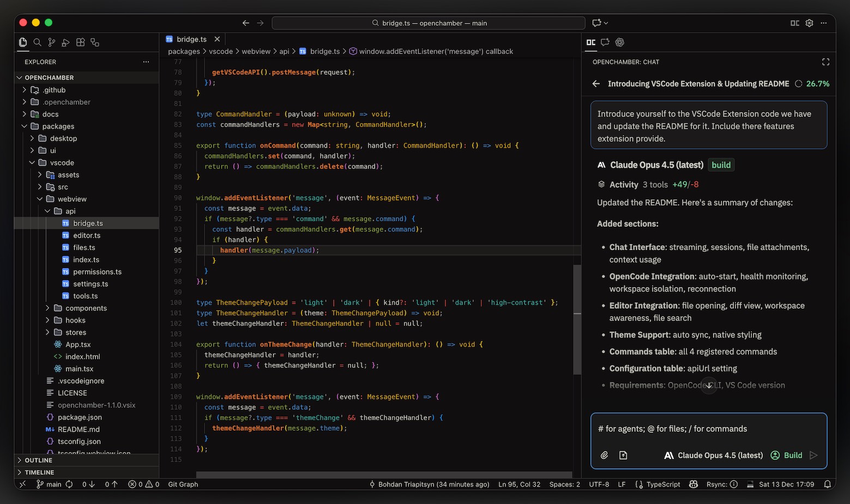Open notifications bell in status bar

pyautogui.click(x=827, y=484)
